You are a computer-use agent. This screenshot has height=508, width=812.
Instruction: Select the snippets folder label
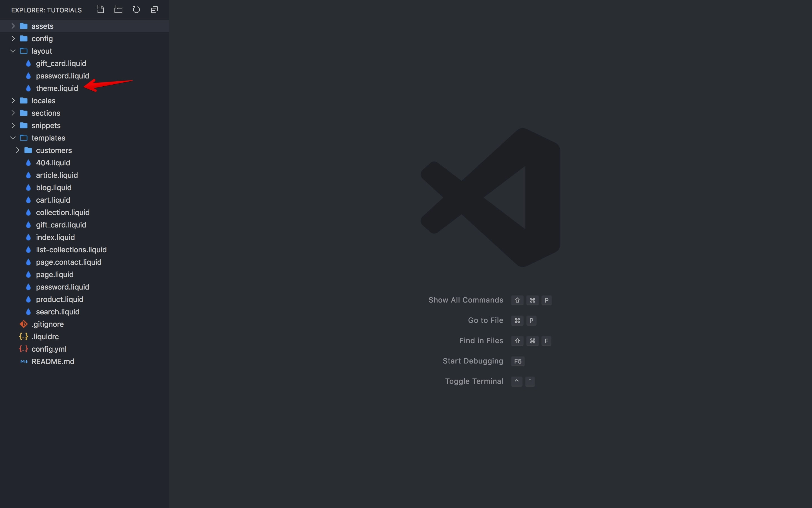pyautogui.click(x=46, y=125)
